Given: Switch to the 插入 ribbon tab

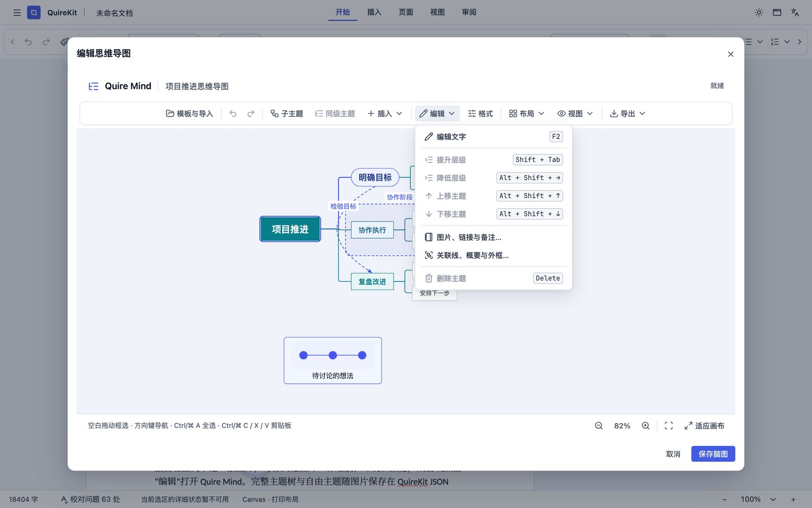Looking at the screenshot, I should point(374,12).
